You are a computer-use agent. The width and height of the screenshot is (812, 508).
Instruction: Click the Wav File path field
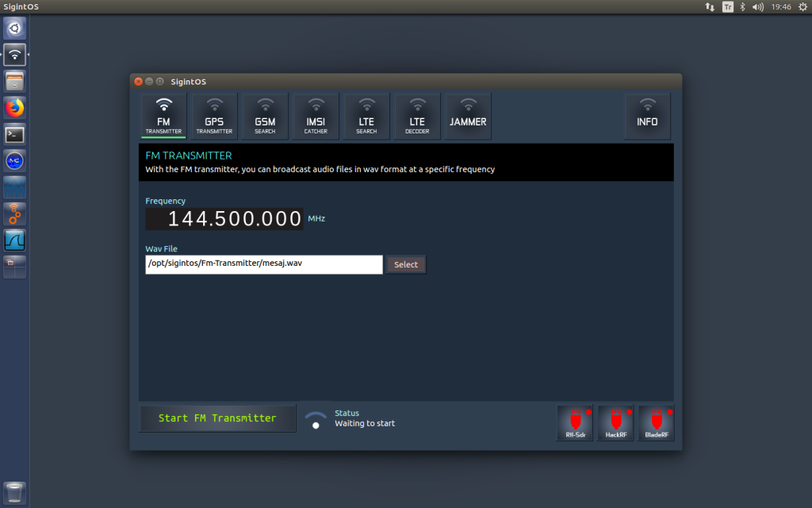point(264,264)
